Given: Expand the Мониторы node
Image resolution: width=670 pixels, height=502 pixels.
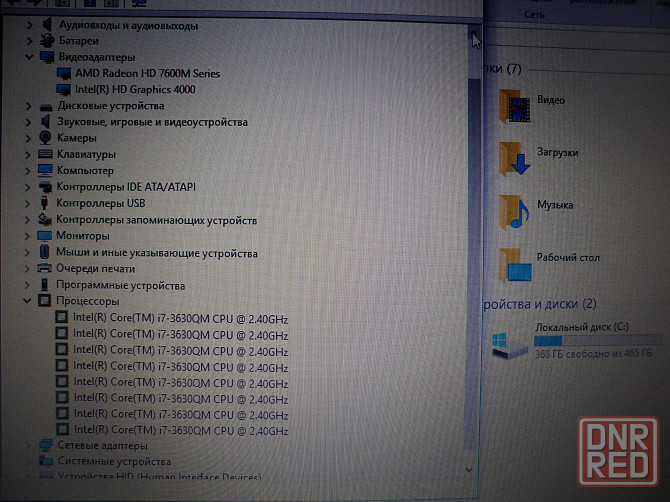Looking at the screenshot, I should pos(27,236).
